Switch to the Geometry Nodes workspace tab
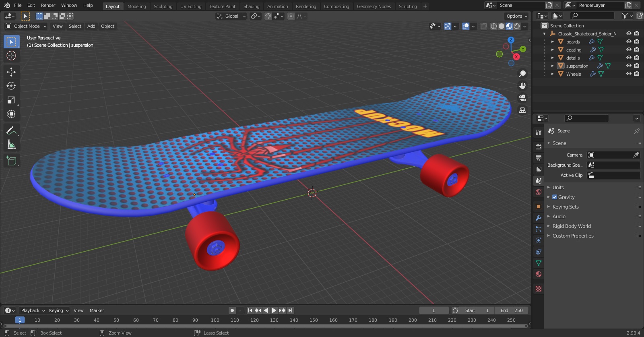Viewport: 644px width, 337px height. coord(374,6)
